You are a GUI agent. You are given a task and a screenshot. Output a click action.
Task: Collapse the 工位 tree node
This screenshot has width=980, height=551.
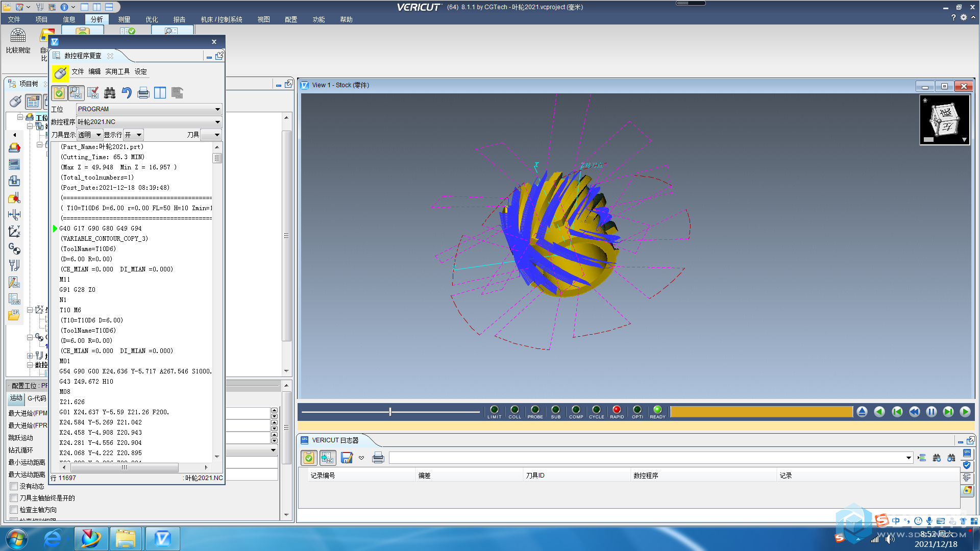20,117
